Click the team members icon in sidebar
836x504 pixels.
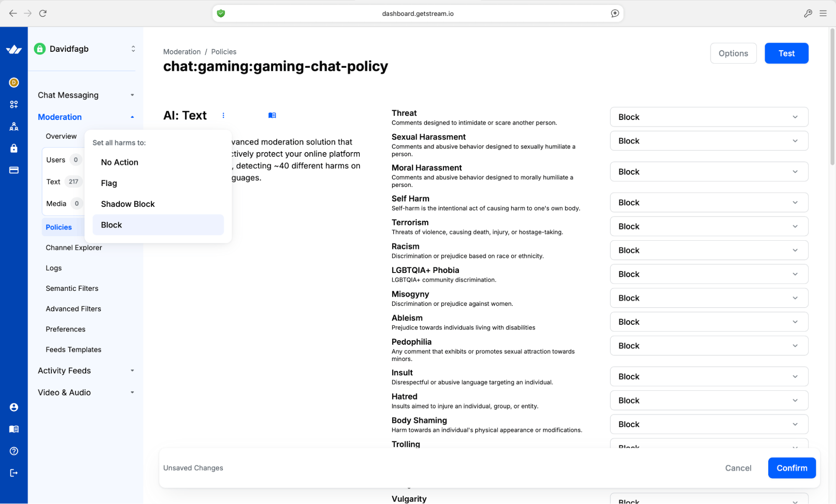pos(14,126)
